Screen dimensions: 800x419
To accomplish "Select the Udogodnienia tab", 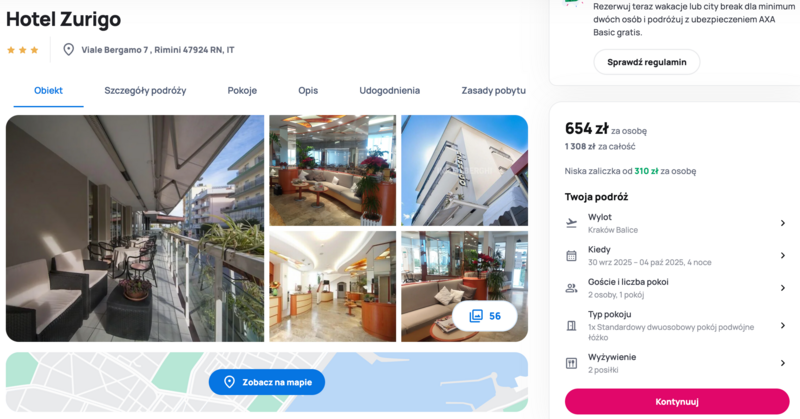I will (390, 90).
